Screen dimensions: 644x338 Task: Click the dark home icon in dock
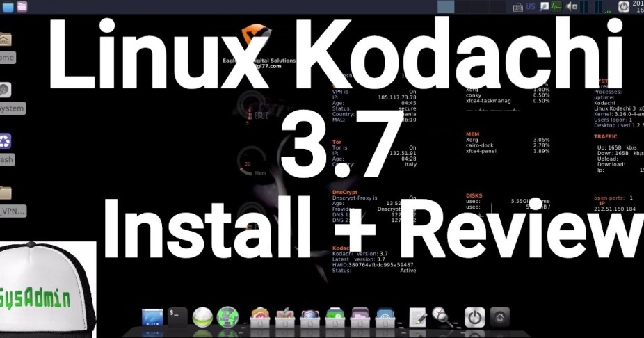[x=500, y=317]
